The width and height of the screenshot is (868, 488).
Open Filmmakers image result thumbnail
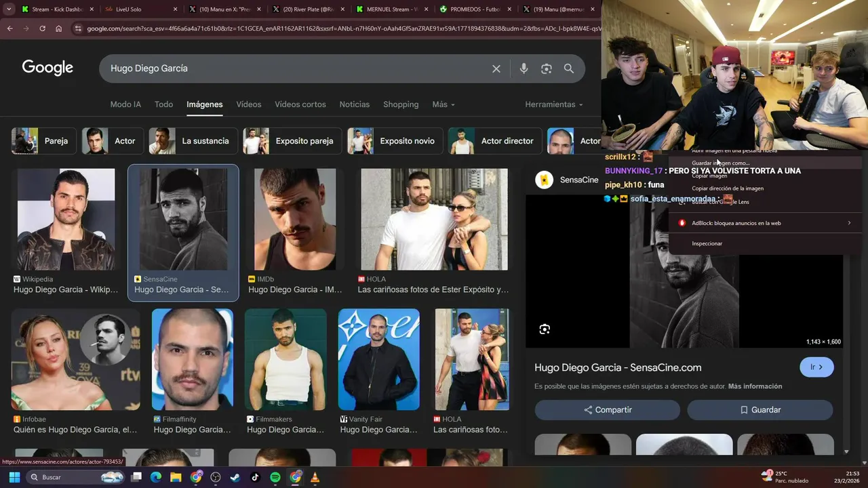click(x=285, y=359)
